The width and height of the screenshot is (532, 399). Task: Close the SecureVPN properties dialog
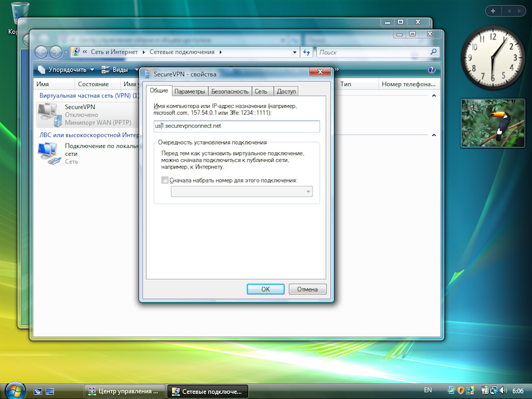click(320, 71)
